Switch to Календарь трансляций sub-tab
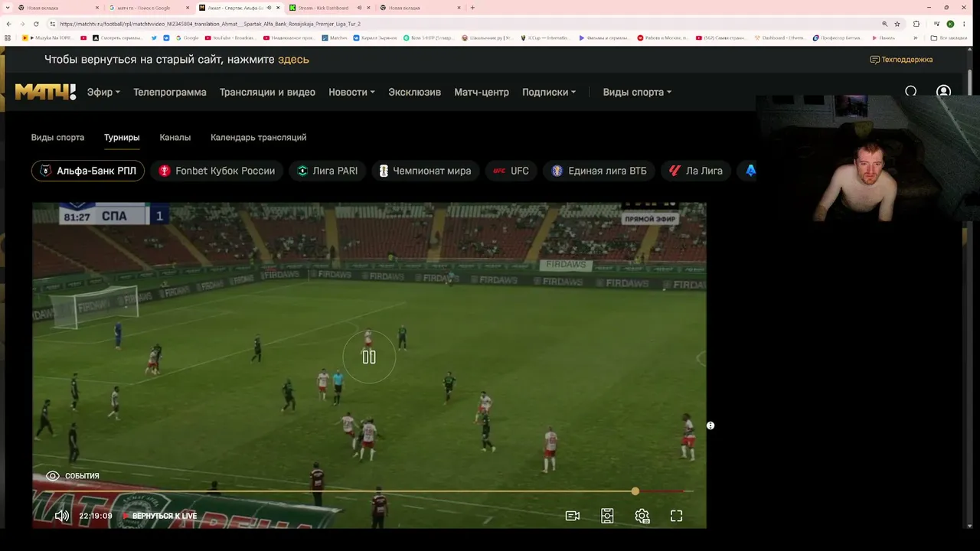The image size is (980, 551). [x=258, y=138]
